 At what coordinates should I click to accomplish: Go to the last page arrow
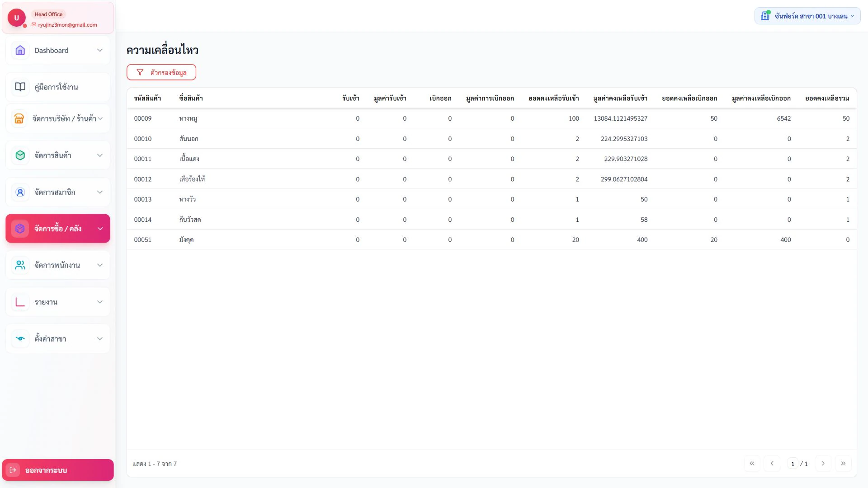click(843, 464)
